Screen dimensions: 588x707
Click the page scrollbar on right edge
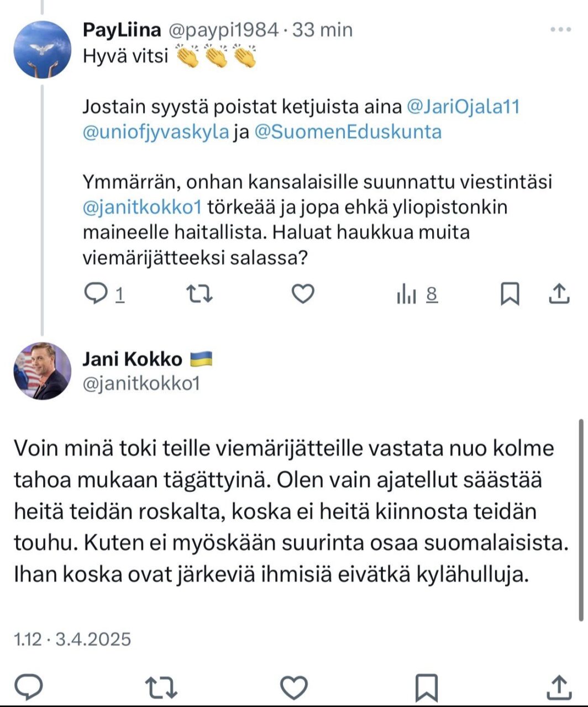[x=581, y=519]
